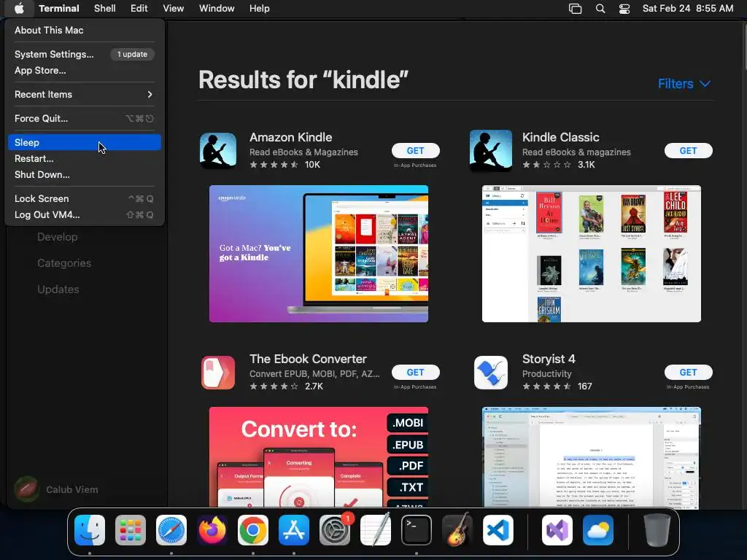Open the Amazon Kindle title link
Image resolution: width=747 pixels, height=560 pixels.
click(x=291, y=137)
